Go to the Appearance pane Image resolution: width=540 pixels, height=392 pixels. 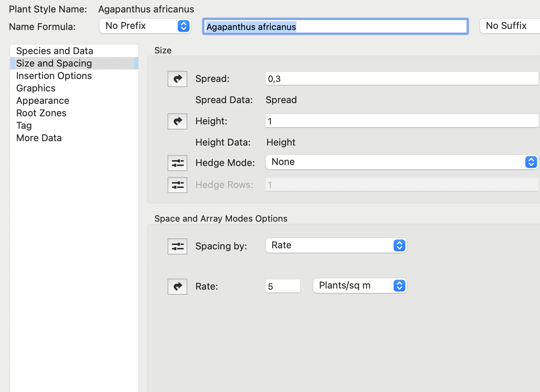[x=43, y=101]
